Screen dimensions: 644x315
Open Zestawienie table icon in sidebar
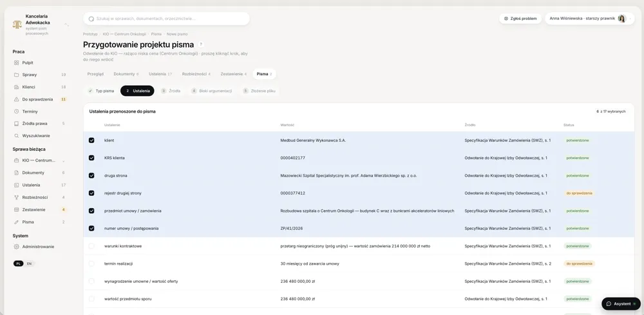[17, 209]
